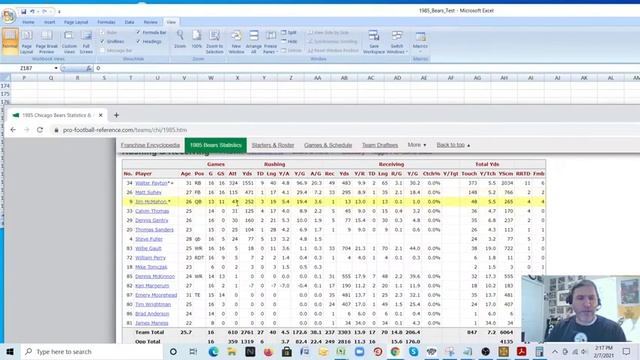Click the Windows Start button

(x=10, y=351)
